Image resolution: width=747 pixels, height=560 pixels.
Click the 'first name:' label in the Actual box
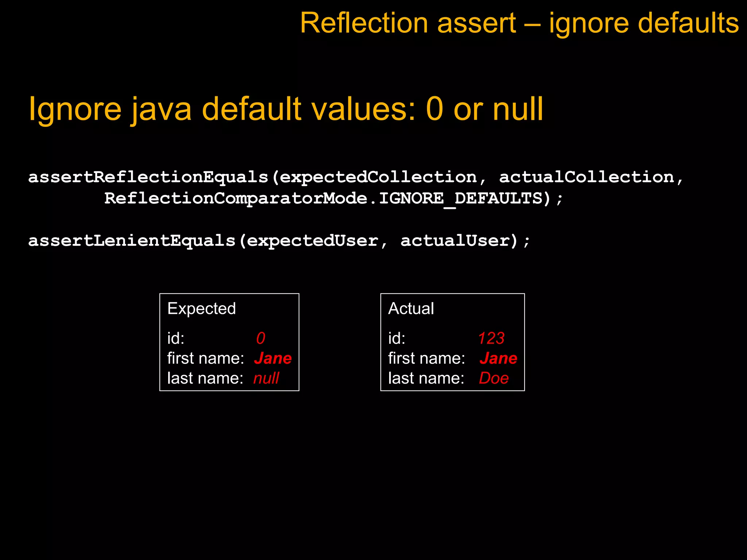tap(427, 358)
